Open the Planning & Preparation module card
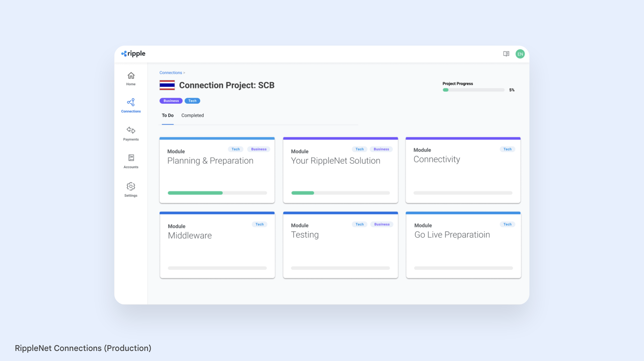This screenshot has width=644, height=361. coord(217,170)
